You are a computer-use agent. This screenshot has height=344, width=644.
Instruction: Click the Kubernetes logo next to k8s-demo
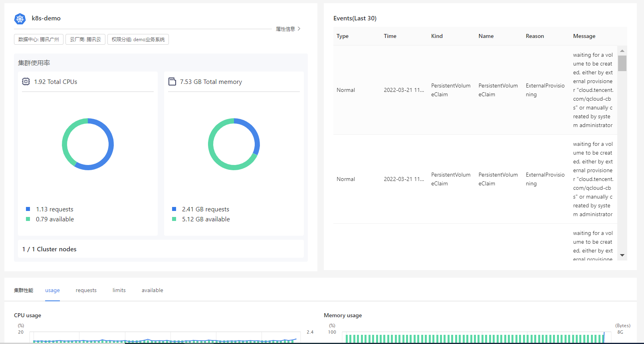tap(20, 19)
